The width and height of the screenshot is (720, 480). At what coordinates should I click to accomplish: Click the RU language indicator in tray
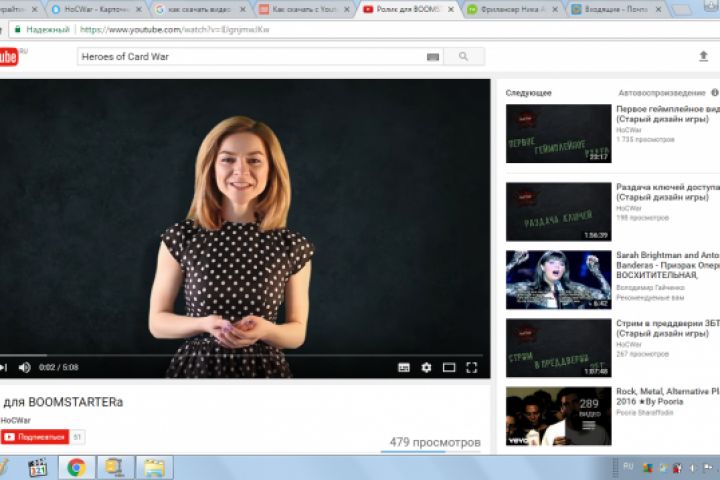(628, 467)
